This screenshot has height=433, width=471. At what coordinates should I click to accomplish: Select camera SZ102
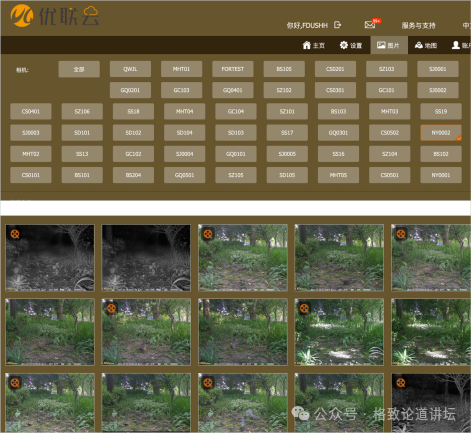[x=284, y=90]
